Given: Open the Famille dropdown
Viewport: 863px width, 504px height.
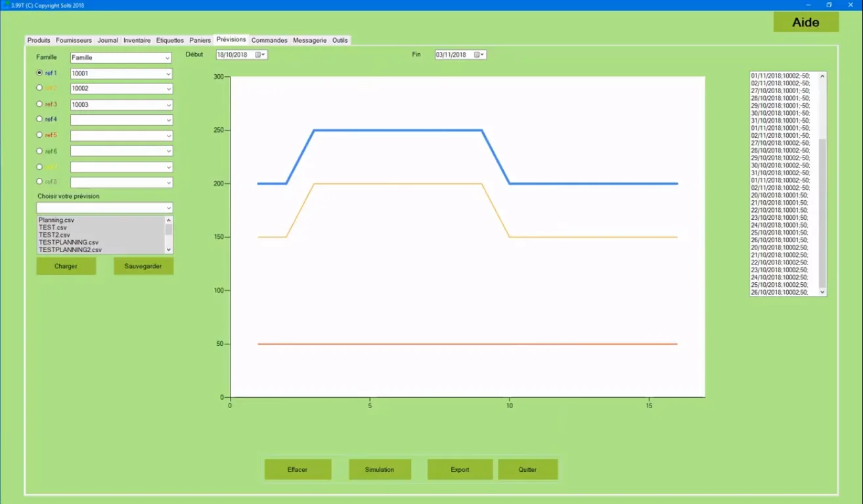Looking at the screenshot, I should [121, 58].
